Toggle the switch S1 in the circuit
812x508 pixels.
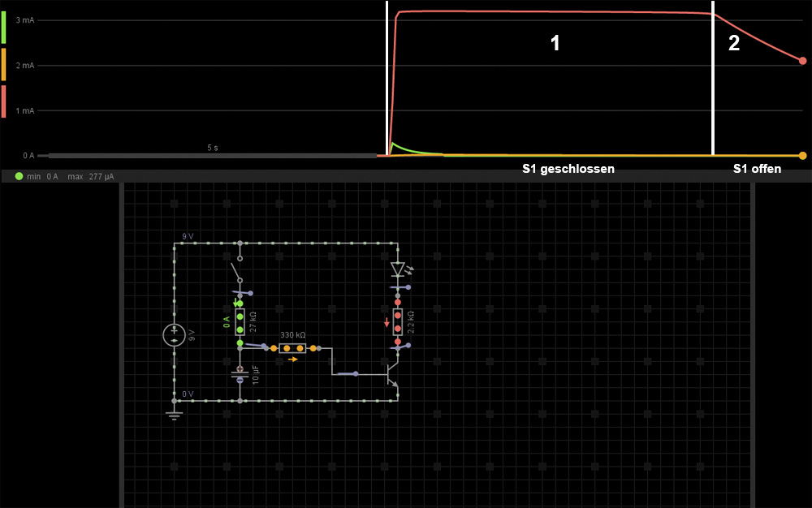[x=236, y=269]
